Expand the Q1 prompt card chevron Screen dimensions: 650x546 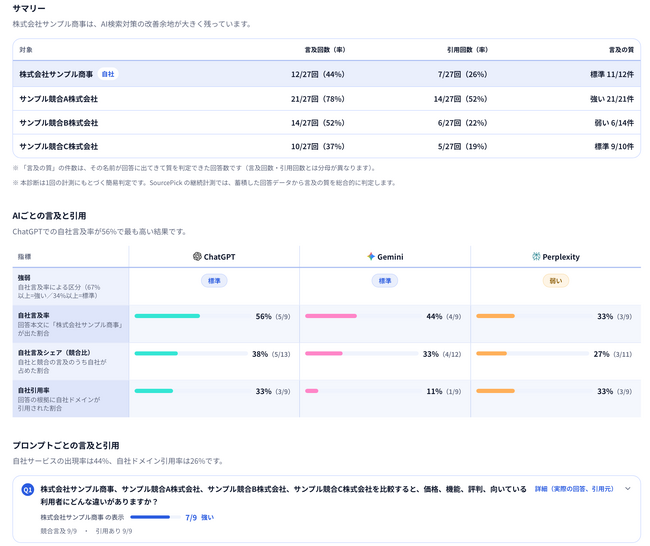click(x=628, y=489)
